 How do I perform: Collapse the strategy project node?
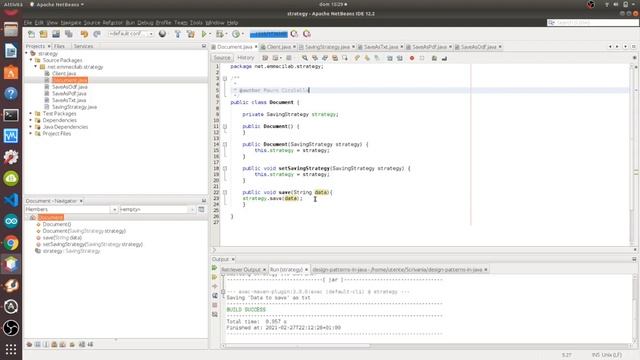pyautogui.click(x=27, y=53)
